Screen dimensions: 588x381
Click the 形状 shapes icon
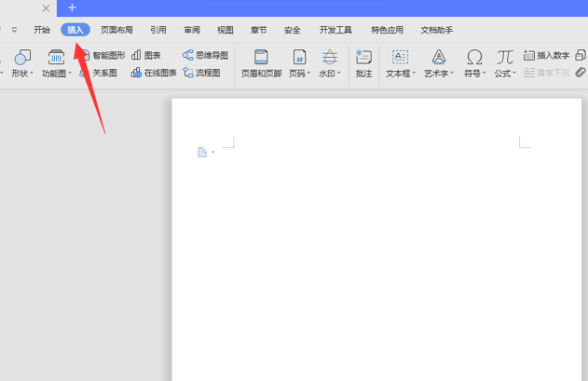click(x=22, y=58)
